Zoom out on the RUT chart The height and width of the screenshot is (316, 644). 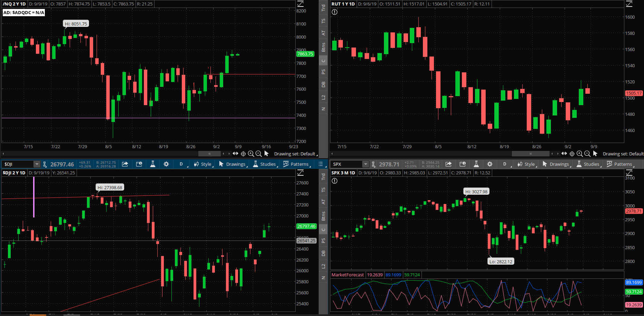(587, 154)
